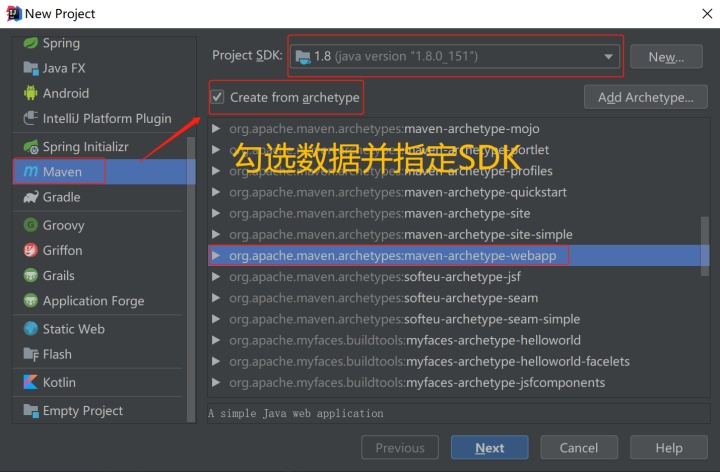
Task: Click the Gradle elephant icon
Action: click(x=31, y=197)
